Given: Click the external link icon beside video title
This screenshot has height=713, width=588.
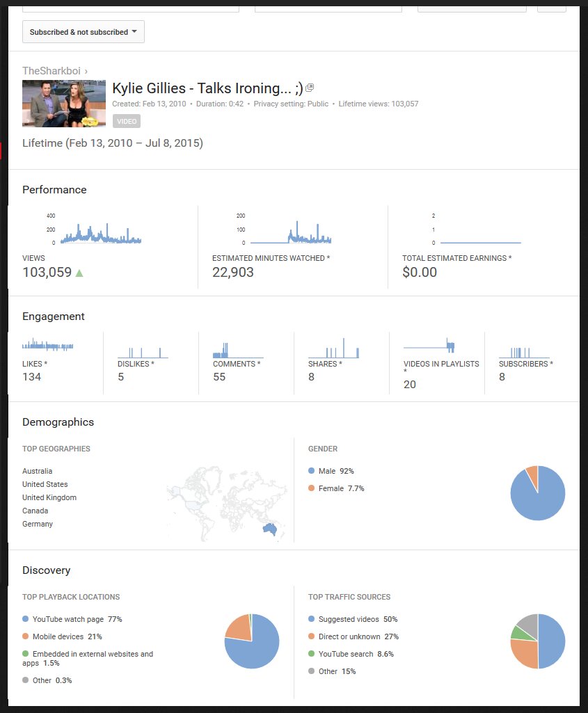Looking at the screenshot, I should click(x=310, y=88).
